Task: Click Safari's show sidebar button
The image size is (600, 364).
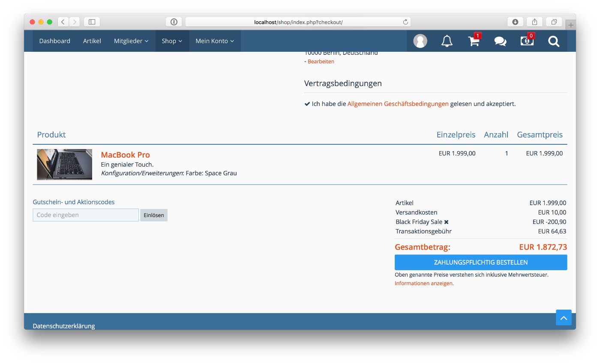Action: (x=92, y=22)
